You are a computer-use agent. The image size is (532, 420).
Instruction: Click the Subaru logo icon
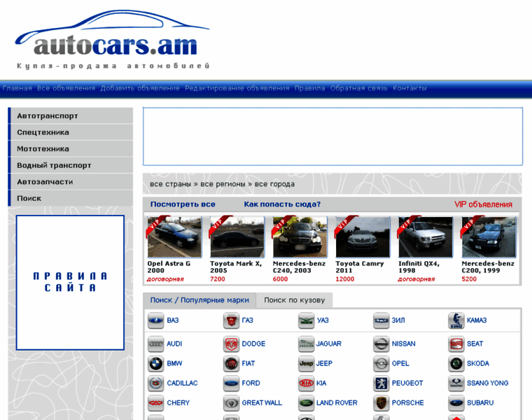pyautogui.click(x=456, y=403)
